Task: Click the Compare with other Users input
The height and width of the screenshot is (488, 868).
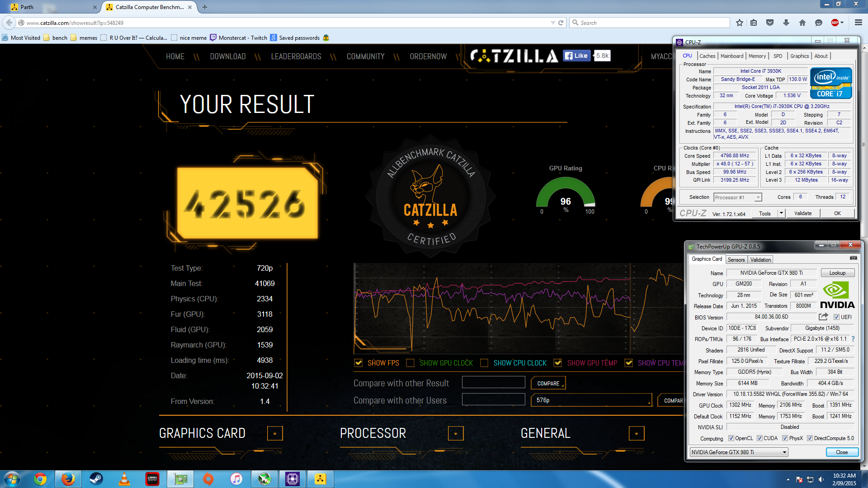Action: point(493,399)
